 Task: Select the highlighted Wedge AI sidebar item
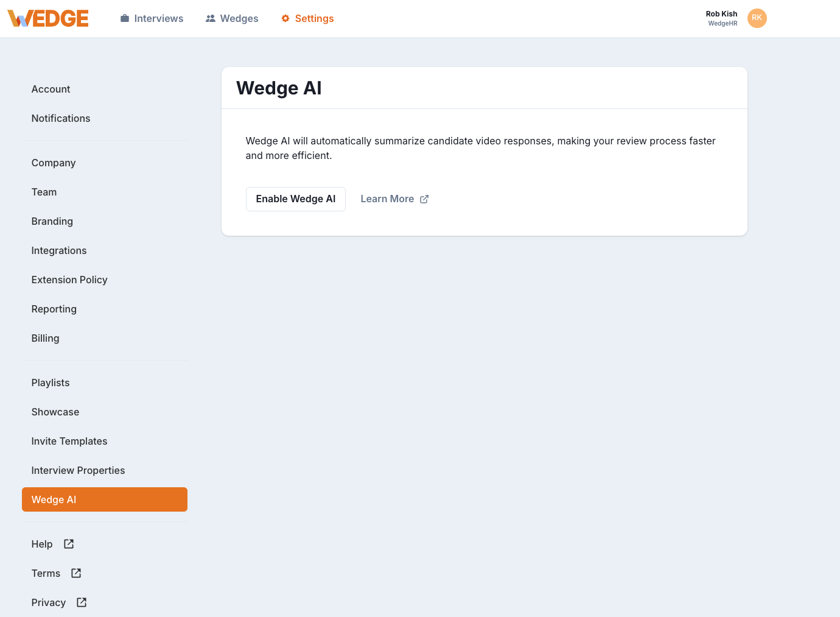[105, 499]
